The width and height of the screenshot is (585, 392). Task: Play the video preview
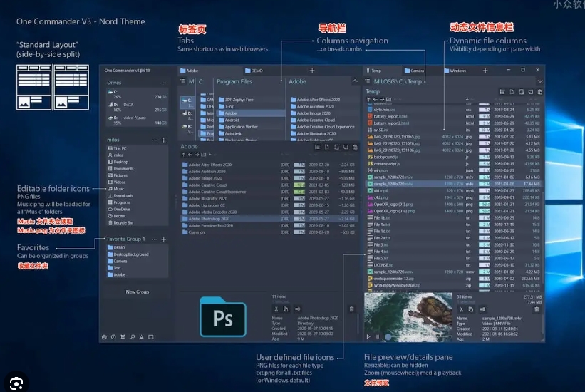368,336
